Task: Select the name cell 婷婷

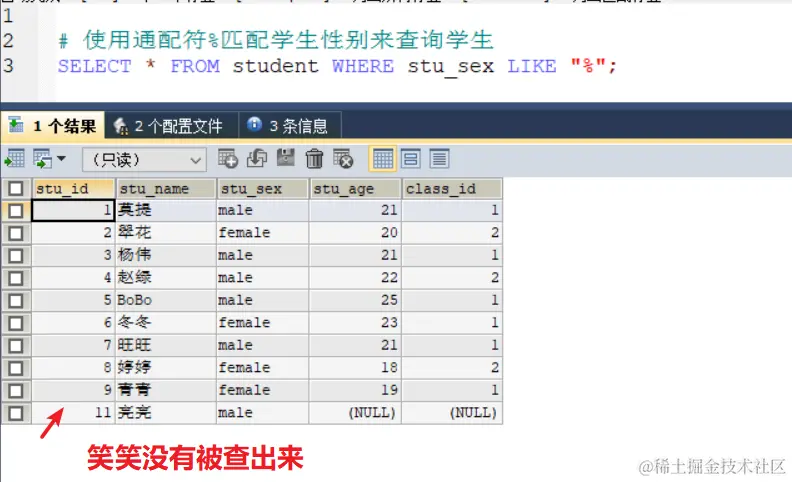Action: 166,368
